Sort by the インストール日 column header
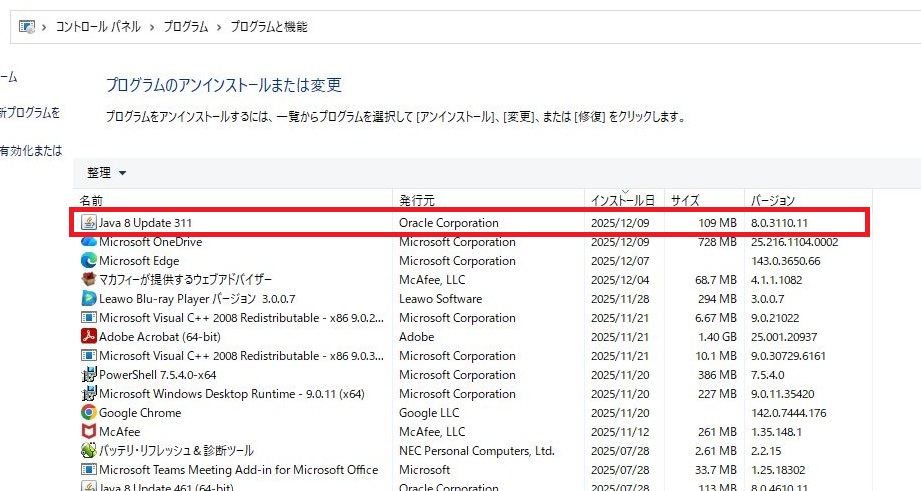 pos(622,200)
